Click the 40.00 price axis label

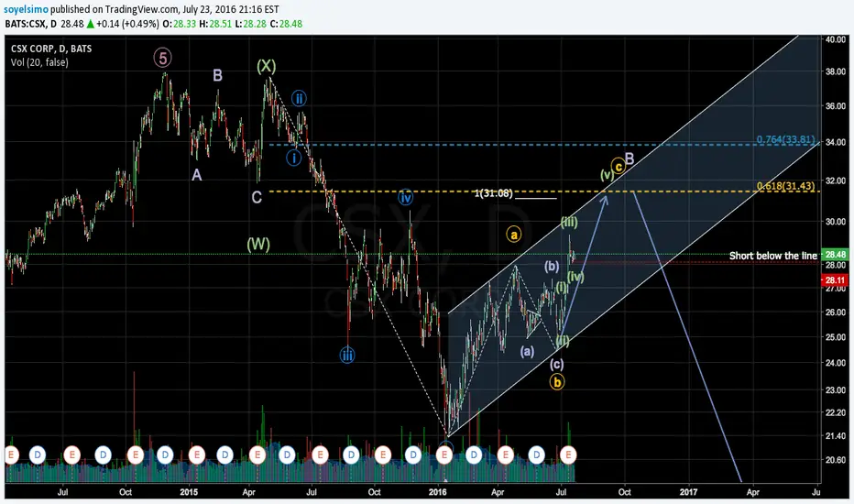pyautogui.click(x=836, y=39)
